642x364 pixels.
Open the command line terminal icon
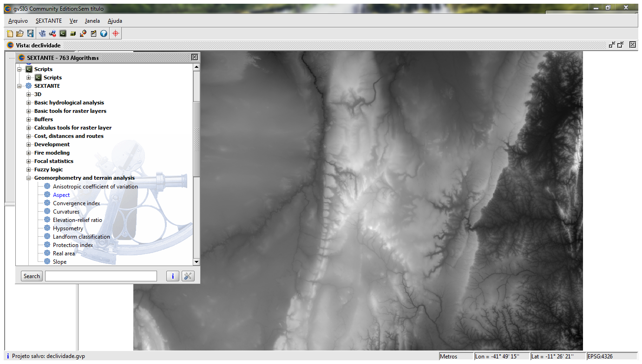tap(63, 33)
